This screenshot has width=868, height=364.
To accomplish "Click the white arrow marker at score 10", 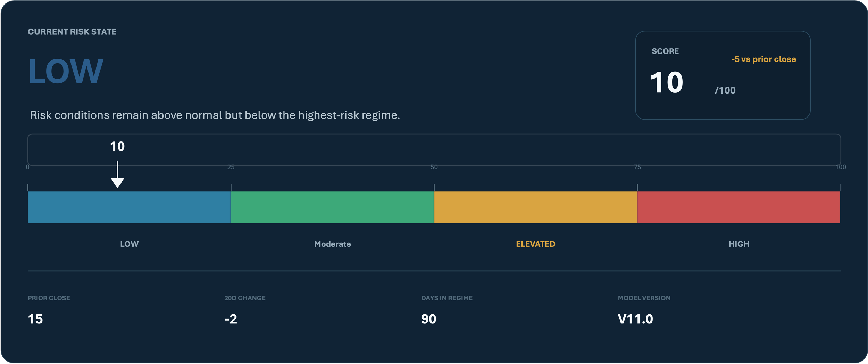I will point(117,174).
